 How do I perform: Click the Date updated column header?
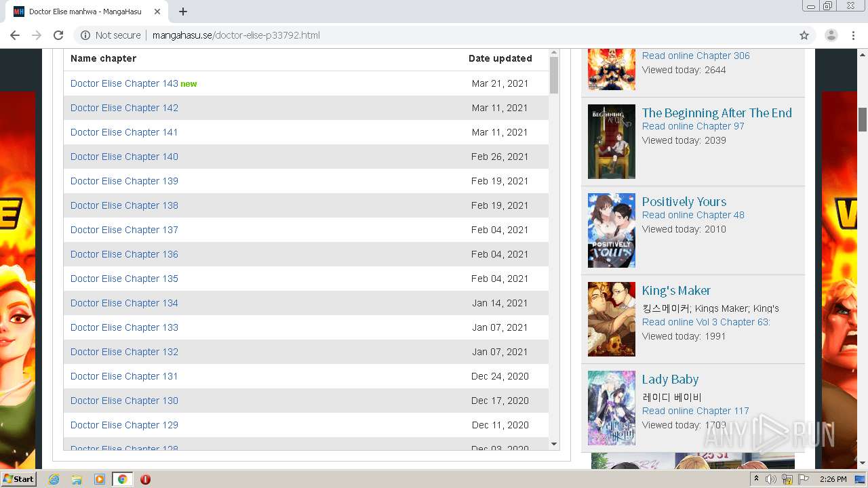(x=500, y=58)
